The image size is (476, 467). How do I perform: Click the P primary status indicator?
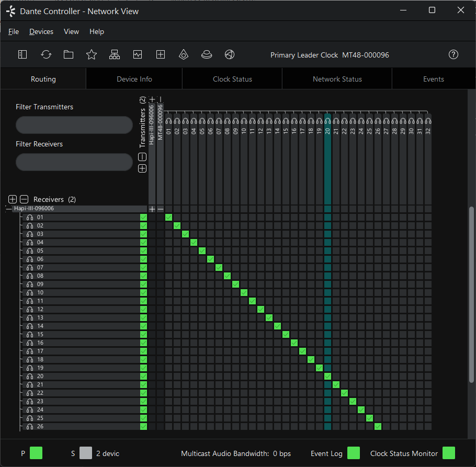tap(36, 453)
